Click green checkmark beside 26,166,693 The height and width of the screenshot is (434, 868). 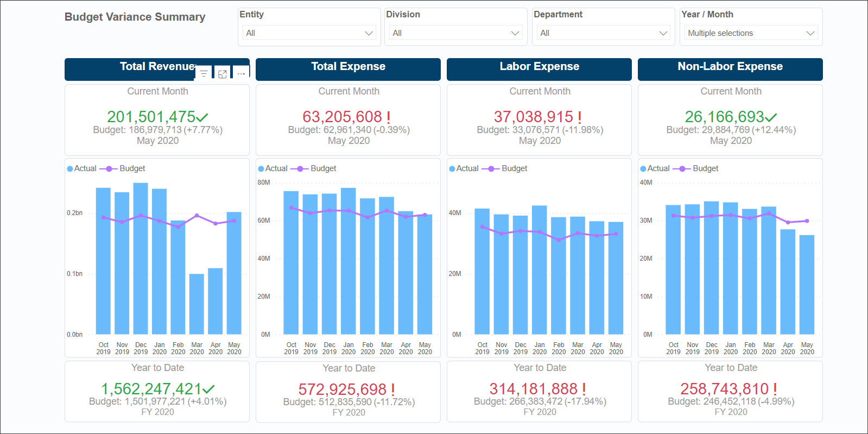(771, 117)
